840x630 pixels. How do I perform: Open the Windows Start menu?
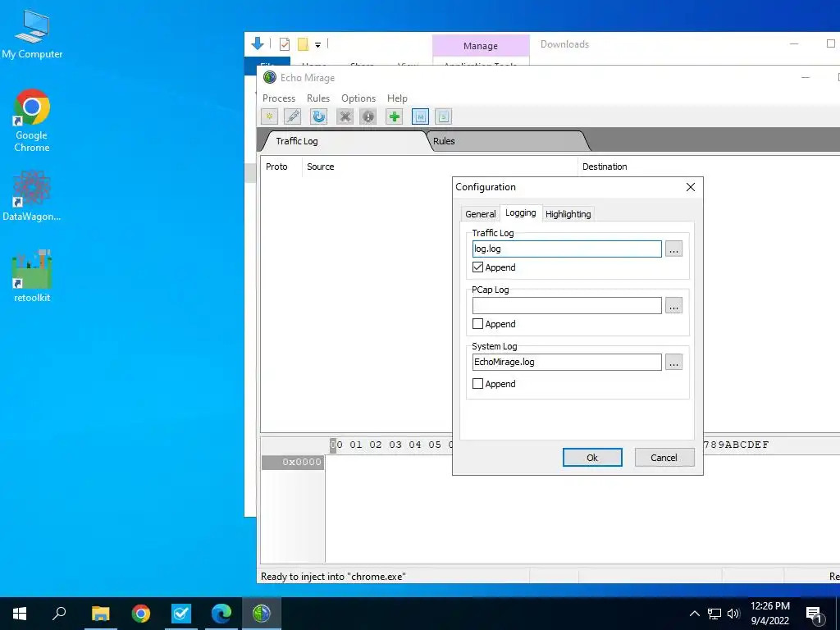point(20,614)
